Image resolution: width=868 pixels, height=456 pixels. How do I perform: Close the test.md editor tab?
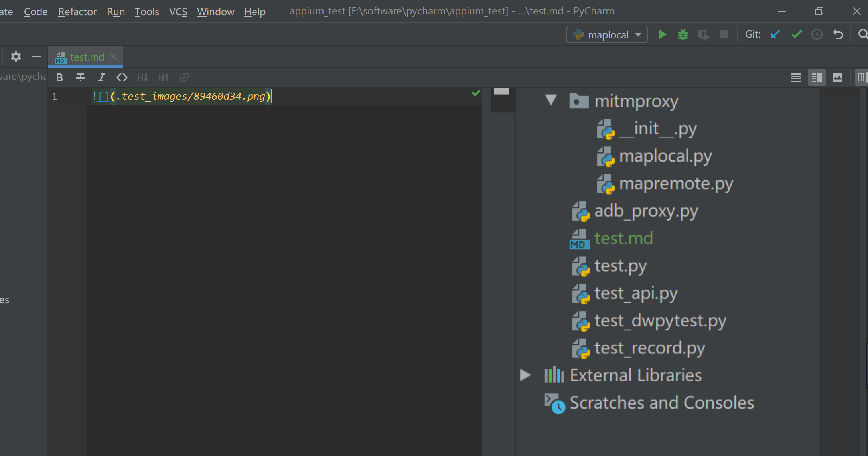click(114, 57)
